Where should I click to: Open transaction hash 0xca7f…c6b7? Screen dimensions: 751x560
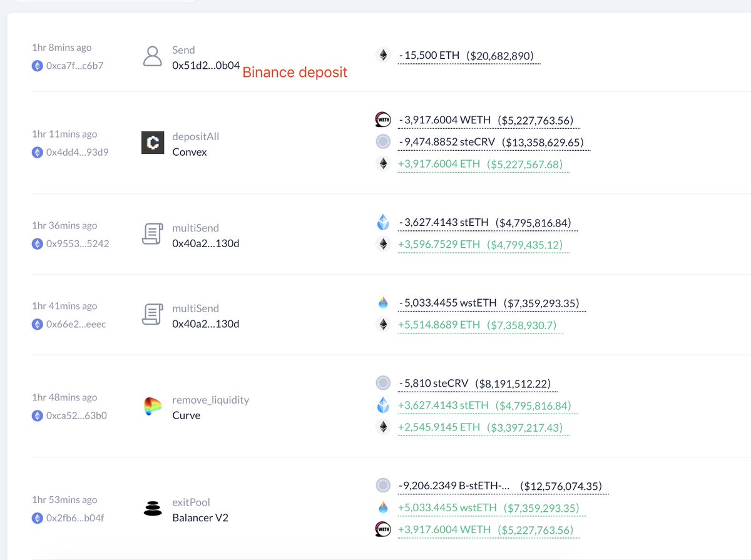point(74,65)
